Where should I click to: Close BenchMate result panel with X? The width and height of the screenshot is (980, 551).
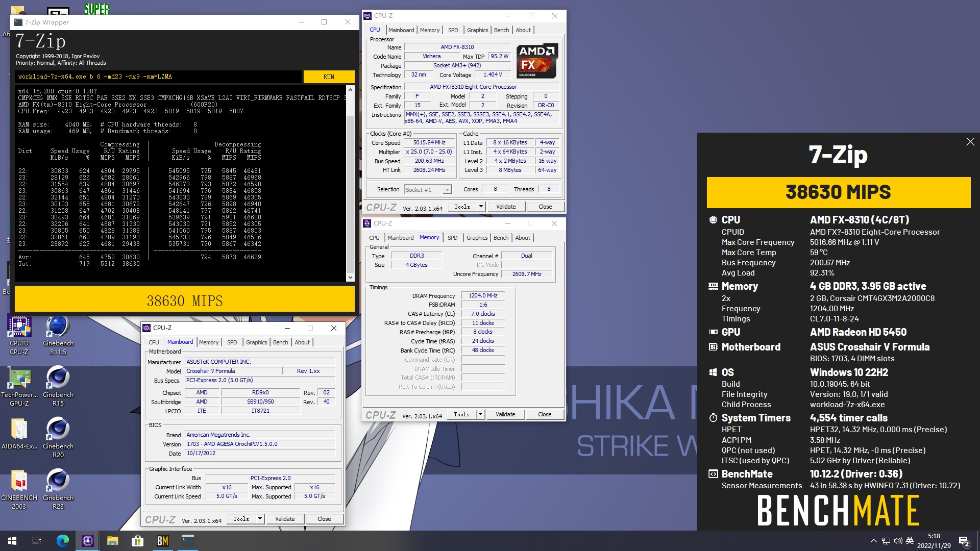click(970, 142)
